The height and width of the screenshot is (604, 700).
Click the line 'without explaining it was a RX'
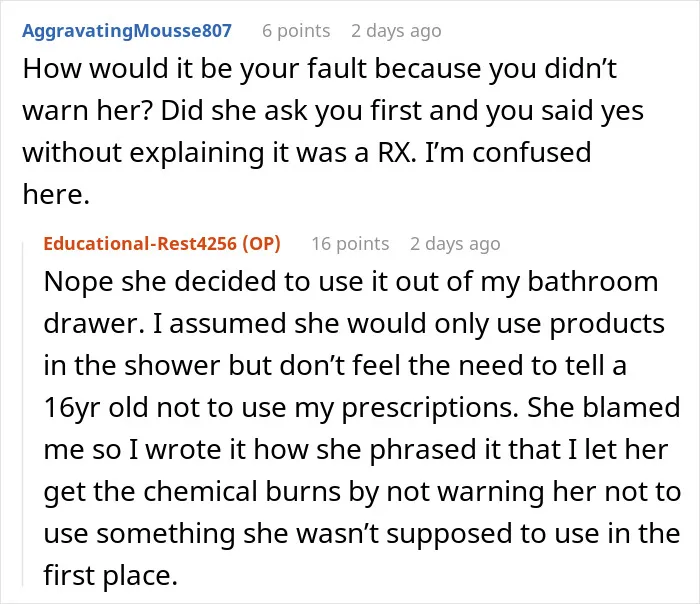click(307, 153)
